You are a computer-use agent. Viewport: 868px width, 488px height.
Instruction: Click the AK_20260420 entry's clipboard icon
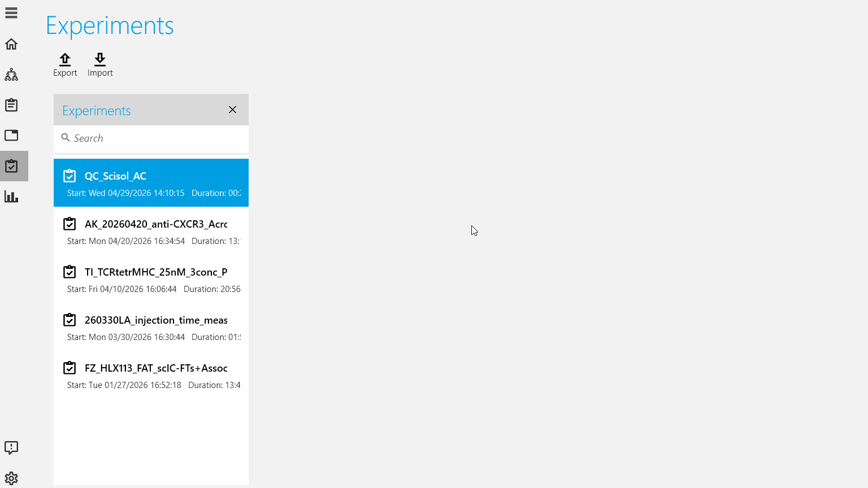(x=70, y=224)
